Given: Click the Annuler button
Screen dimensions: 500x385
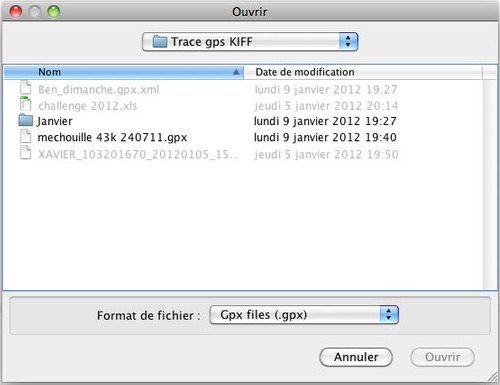Looking at the screenshot, I should pos(356,357).
